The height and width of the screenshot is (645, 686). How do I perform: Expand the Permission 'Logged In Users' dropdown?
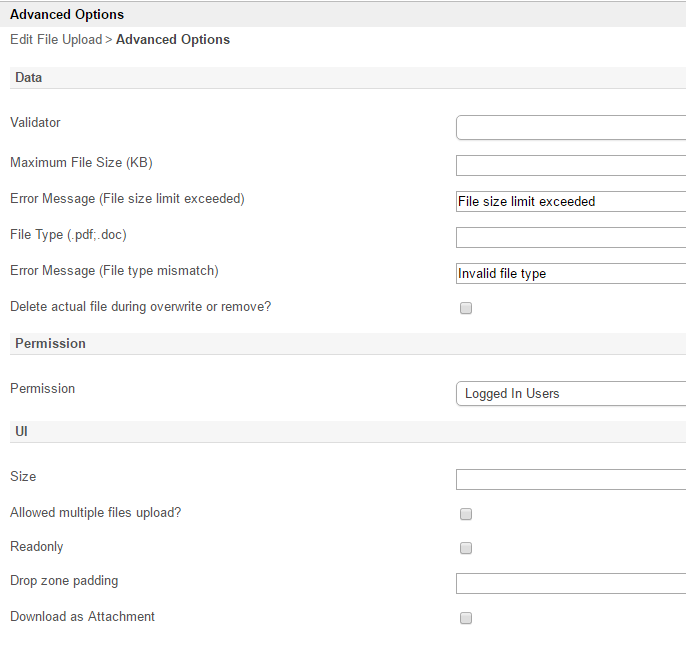coord(570,394)
